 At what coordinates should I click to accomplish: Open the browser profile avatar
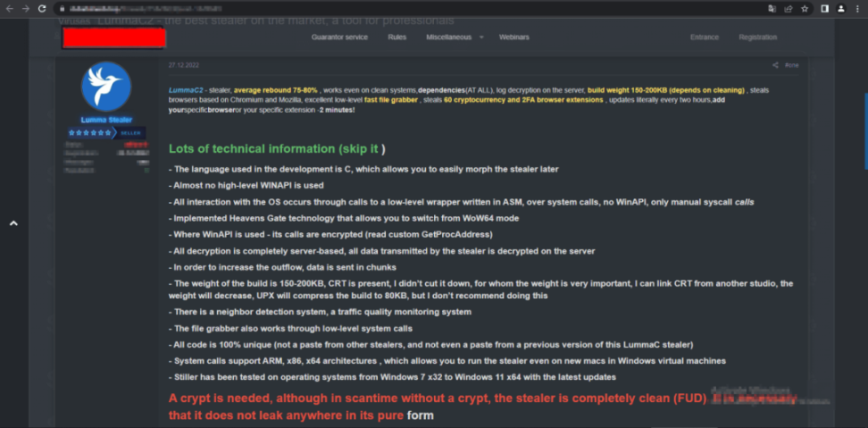click(841, 9)
